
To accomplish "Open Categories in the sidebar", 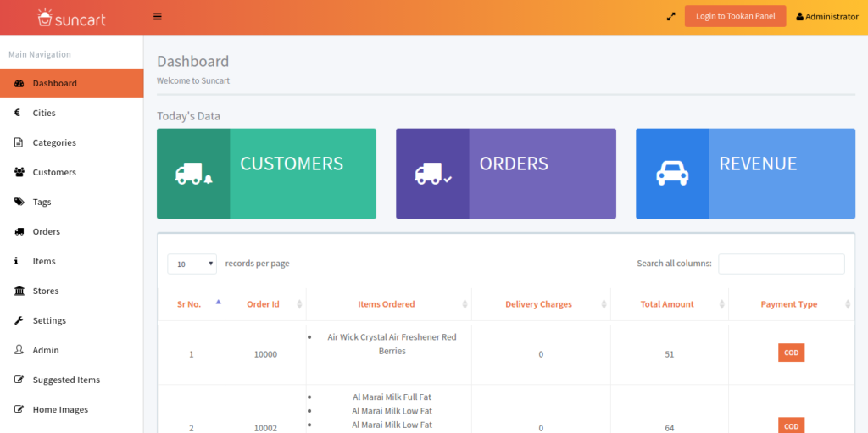I will [54, 142].
